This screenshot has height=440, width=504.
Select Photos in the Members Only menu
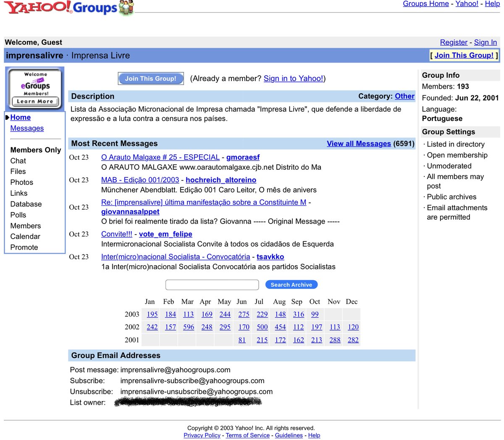coord(21,182)
